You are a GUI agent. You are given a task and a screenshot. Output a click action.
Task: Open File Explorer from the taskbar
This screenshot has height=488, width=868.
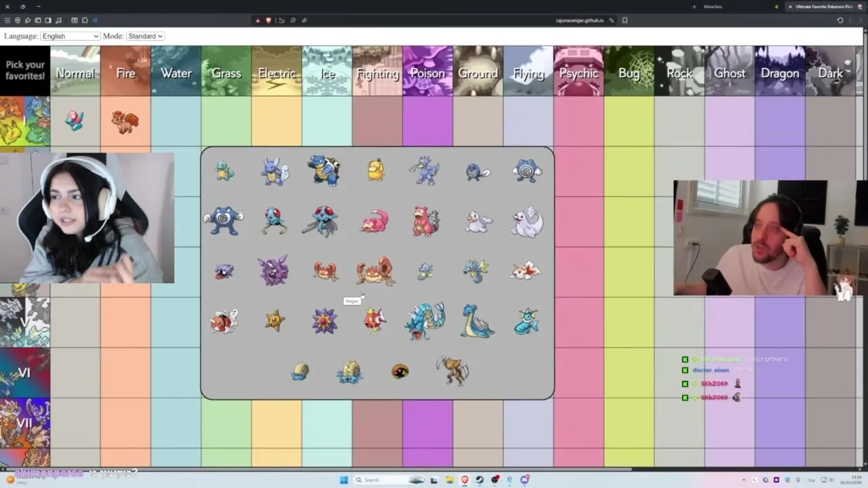[x=450, y=480]
